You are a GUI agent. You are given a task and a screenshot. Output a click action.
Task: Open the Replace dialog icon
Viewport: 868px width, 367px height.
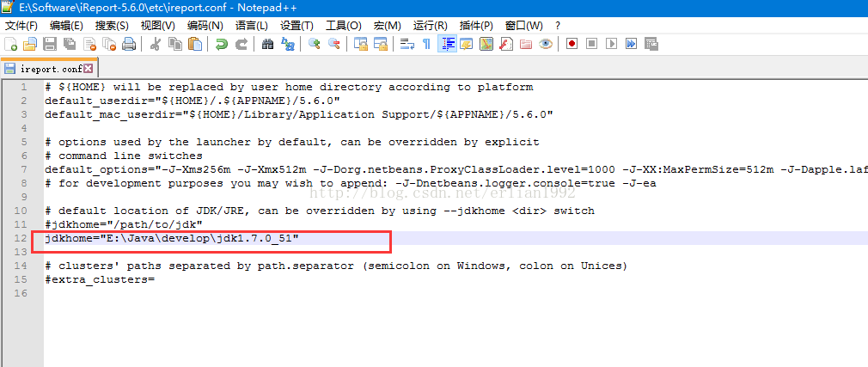coord(288,45)
